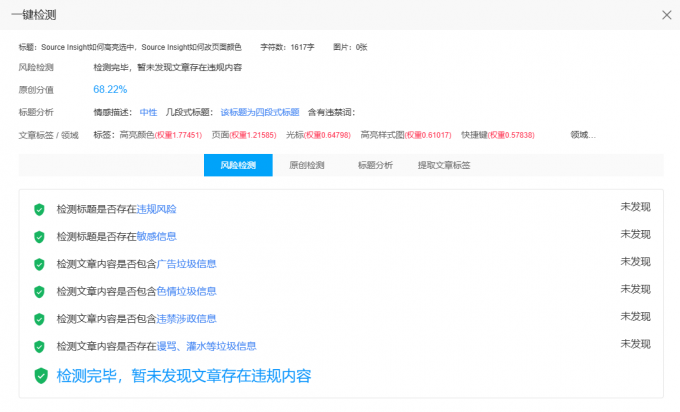The image size is (680, 412).
Task: Open the 原创检测 tab
Action: (307, 165)
